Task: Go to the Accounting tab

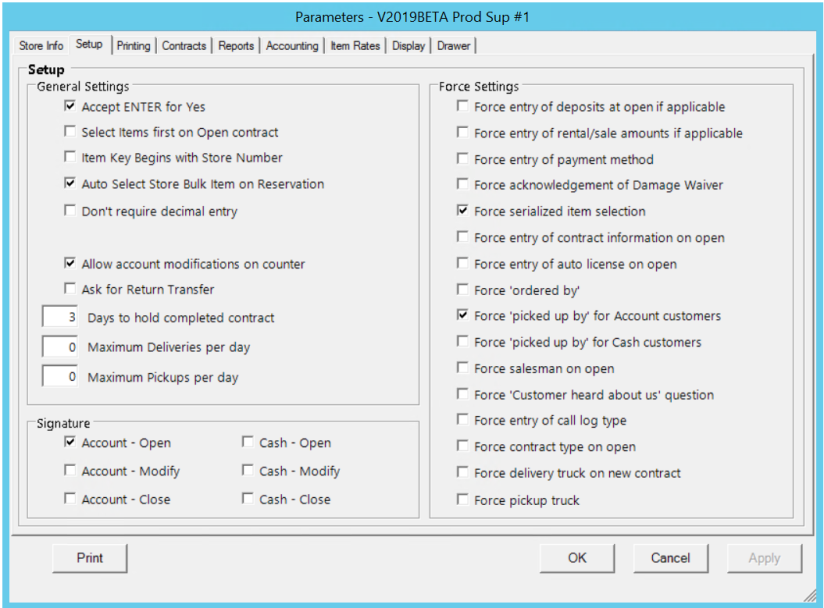Action: (292, 46)
